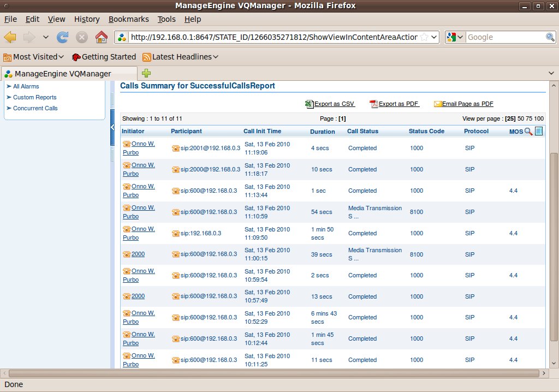Open the Concurrent Calls sidebar link
Image resolution: width=559 pixels, height=392 pixels.
pyautogui.click(x=35, y=108)
